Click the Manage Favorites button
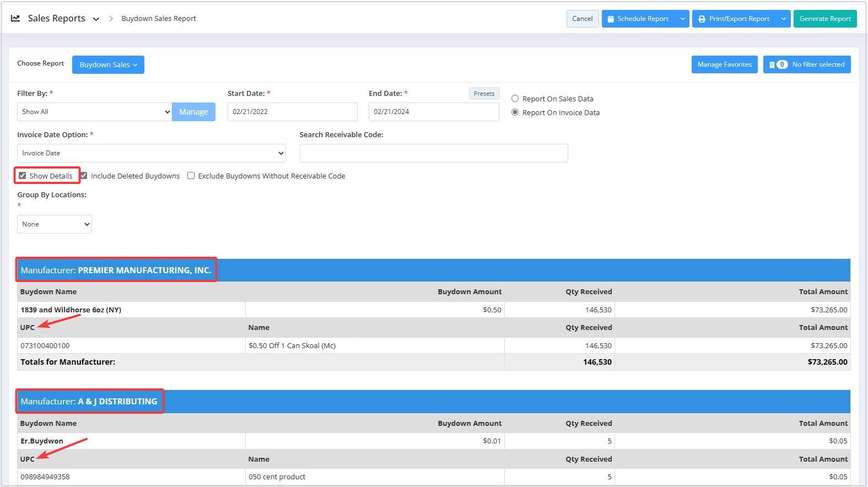The image size is (868, 487). (724, 64)
